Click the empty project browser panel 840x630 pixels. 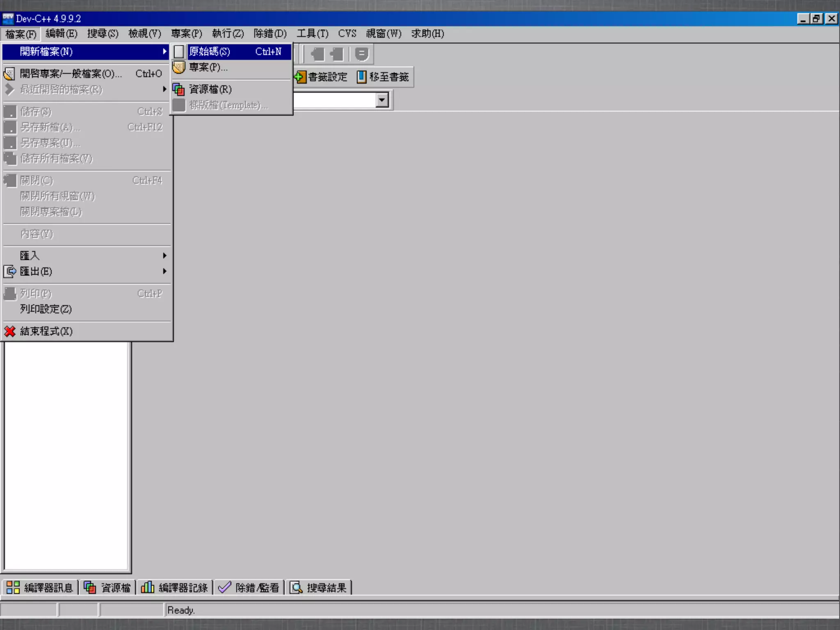[66, 455]
